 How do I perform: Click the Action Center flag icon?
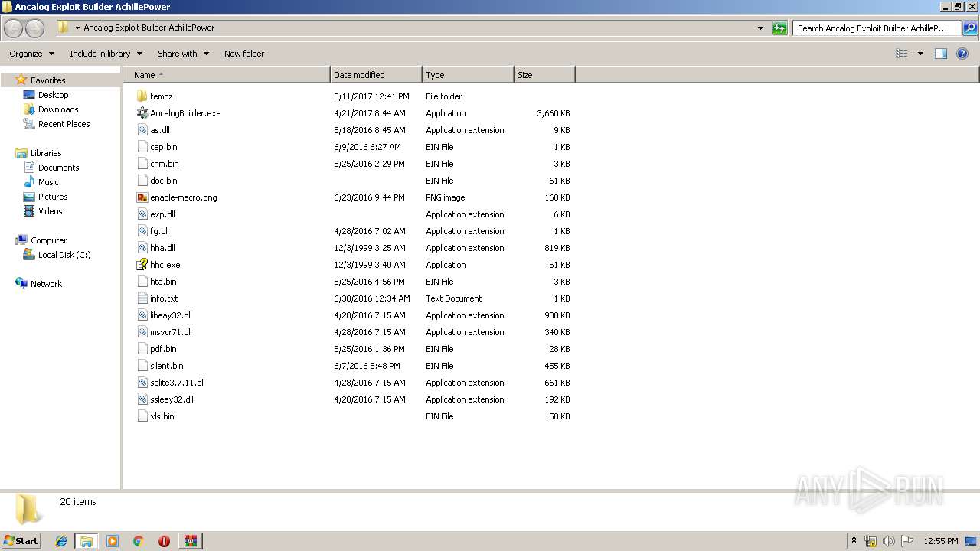[x=907, y=541]
